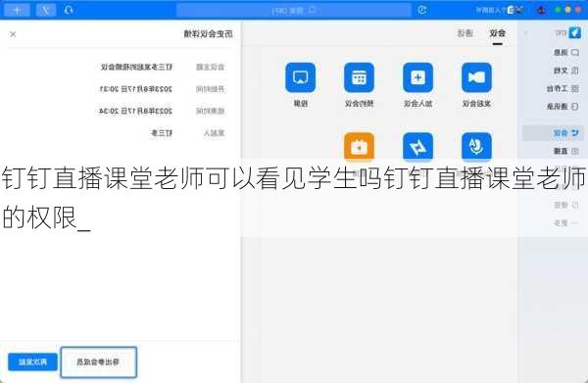
Task: Click the plus button in the title bar
Action: pos(17,10)
